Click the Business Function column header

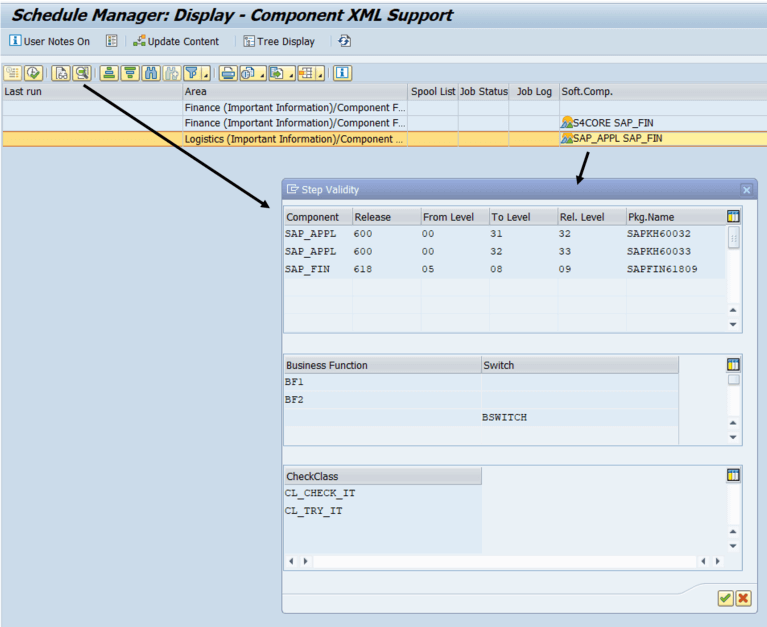(383, 365)
